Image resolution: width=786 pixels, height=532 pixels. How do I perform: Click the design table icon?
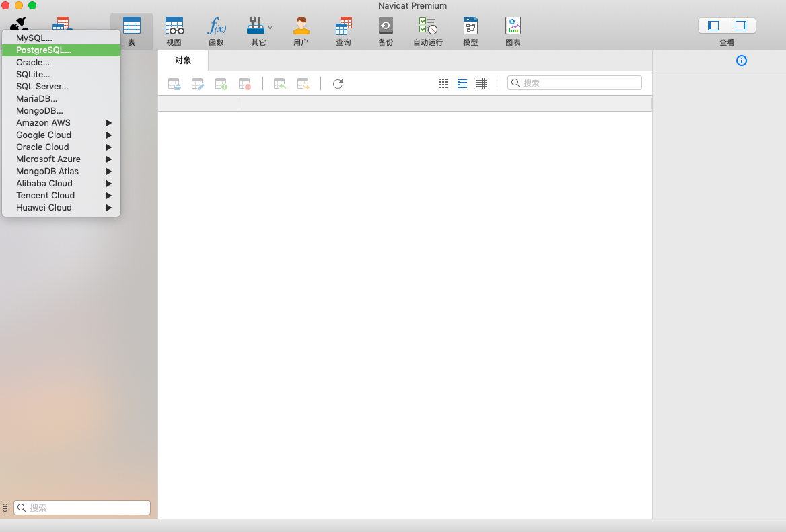(197, 83)
